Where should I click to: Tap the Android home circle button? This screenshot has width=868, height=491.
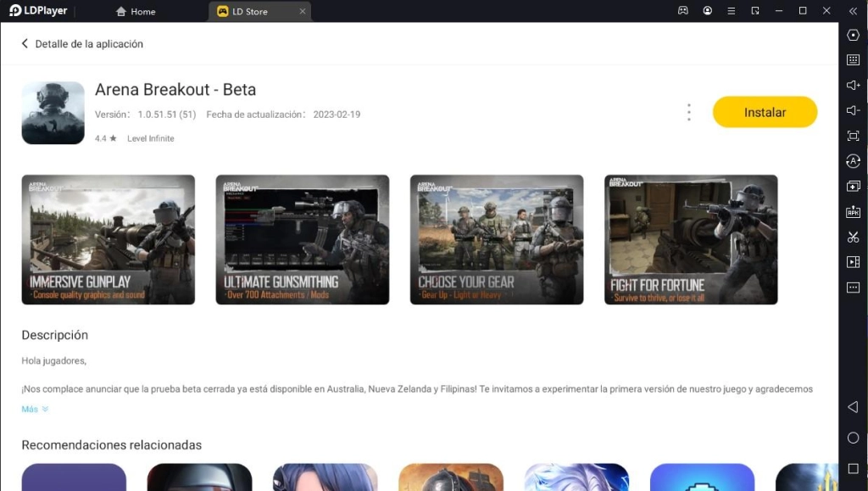(x=853, y=438)
